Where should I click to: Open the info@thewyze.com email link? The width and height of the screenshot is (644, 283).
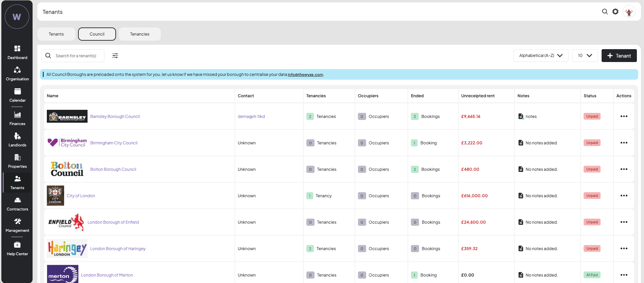(x=305, y=75)
